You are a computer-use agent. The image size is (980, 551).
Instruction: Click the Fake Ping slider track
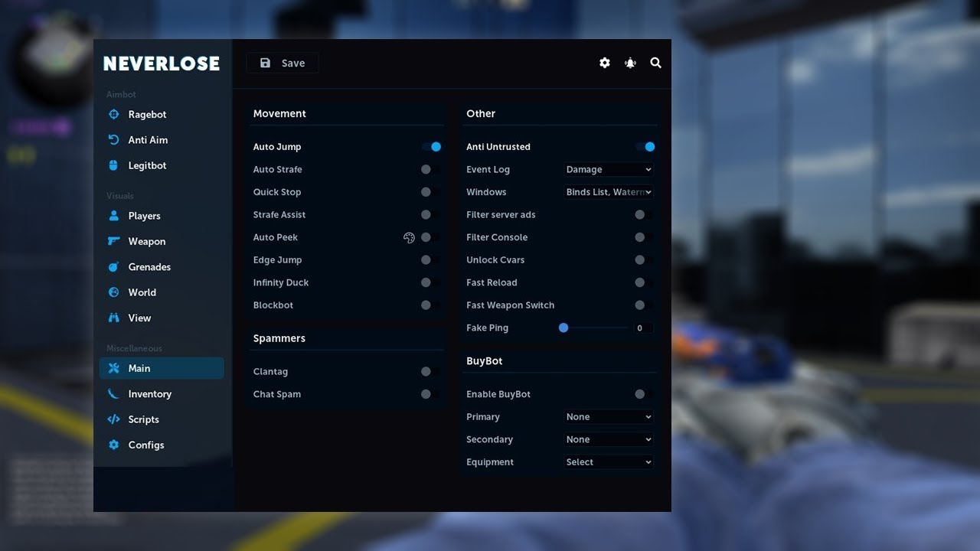coord(595,328)
